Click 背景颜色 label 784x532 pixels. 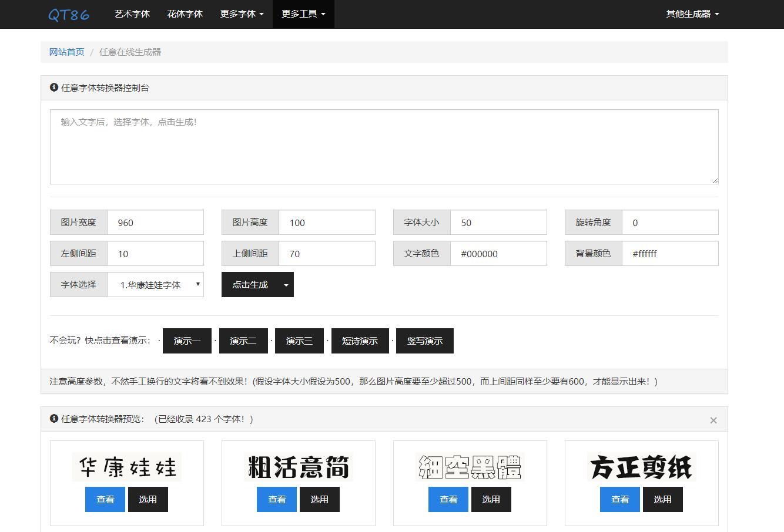coord(594,254)
